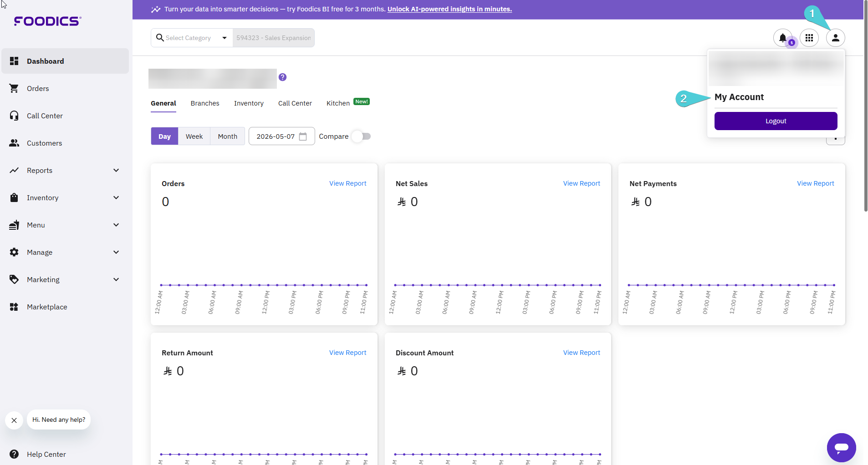This screenshot has height=465, width=868.
Task: Click the Menu food icon
Action: [x=14, y=225]
